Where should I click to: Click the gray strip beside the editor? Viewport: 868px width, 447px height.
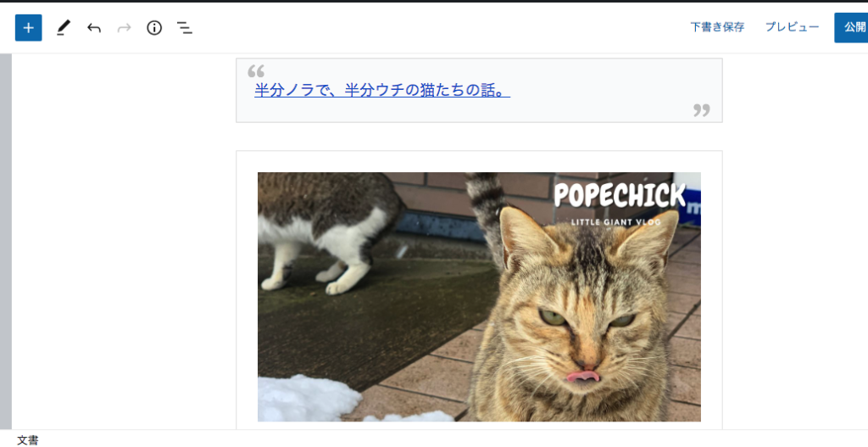coord(6,242)
